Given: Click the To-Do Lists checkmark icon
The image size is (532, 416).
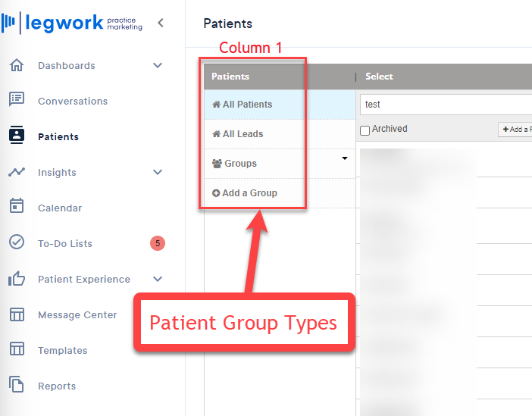Looking at the screenshot, I should coord(17,242).
